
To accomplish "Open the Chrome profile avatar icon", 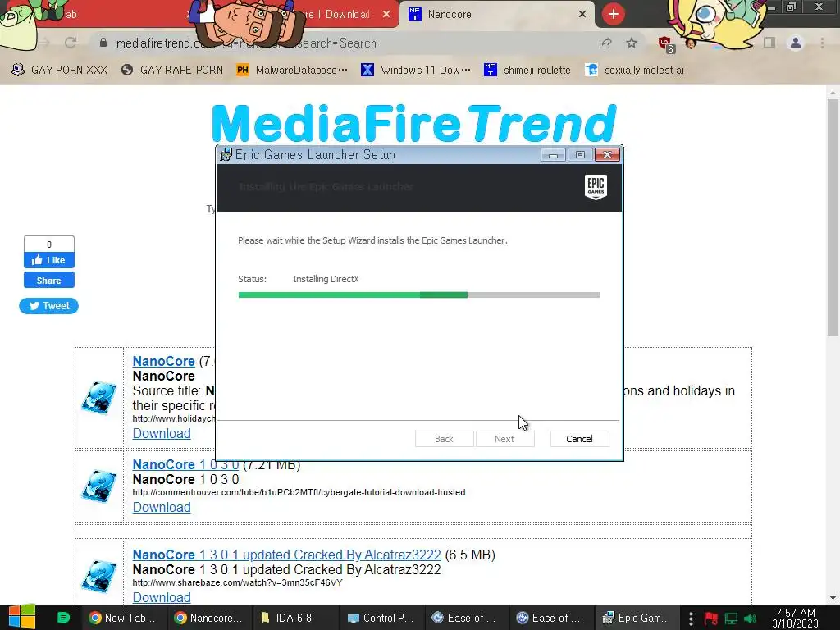I will click(x=796, y=43).
